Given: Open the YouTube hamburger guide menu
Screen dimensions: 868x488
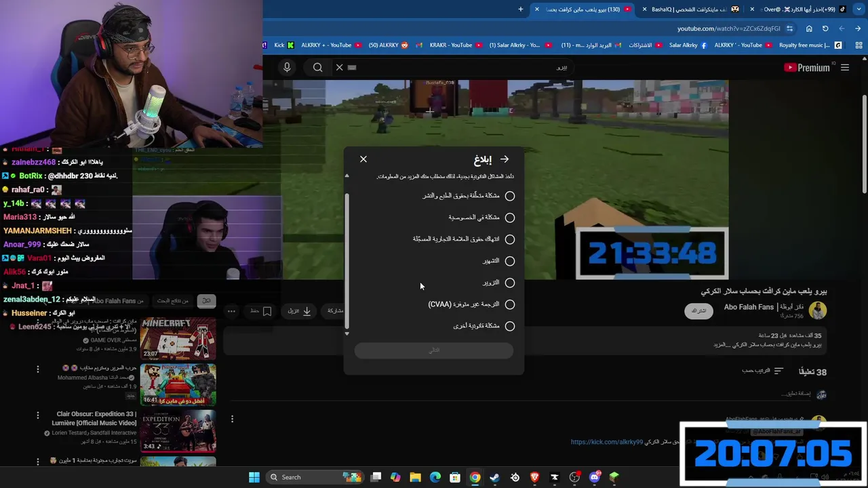Looking at the screenshot, I should pyautogui.click(x=845, y=67).
